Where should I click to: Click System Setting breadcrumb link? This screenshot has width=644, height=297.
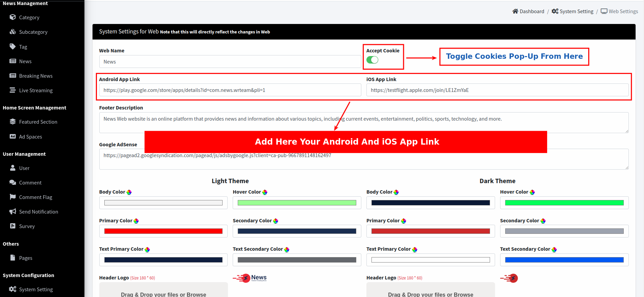click(576, 11)
